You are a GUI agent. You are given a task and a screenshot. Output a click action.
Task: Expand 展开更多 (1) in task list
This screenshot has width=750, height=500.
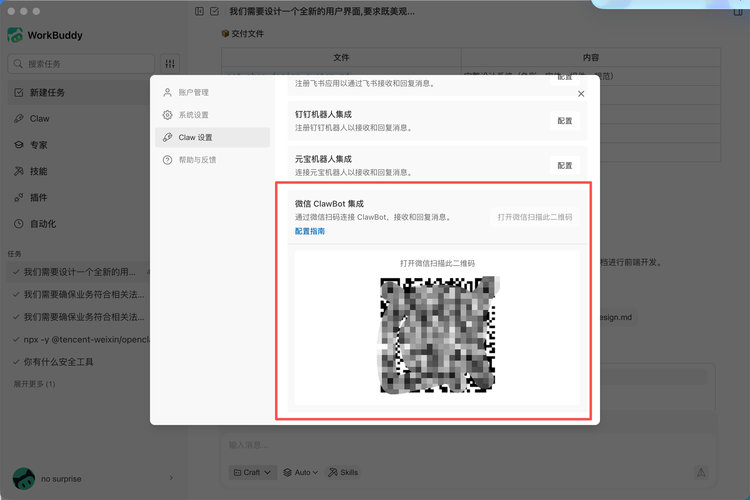[34, 384]
